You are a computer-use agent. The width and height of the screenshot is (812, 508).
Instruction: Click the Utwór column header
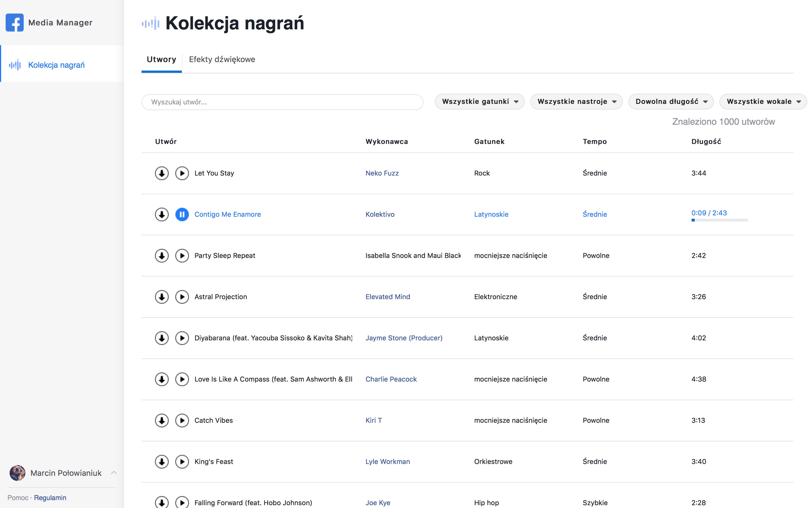166,141
